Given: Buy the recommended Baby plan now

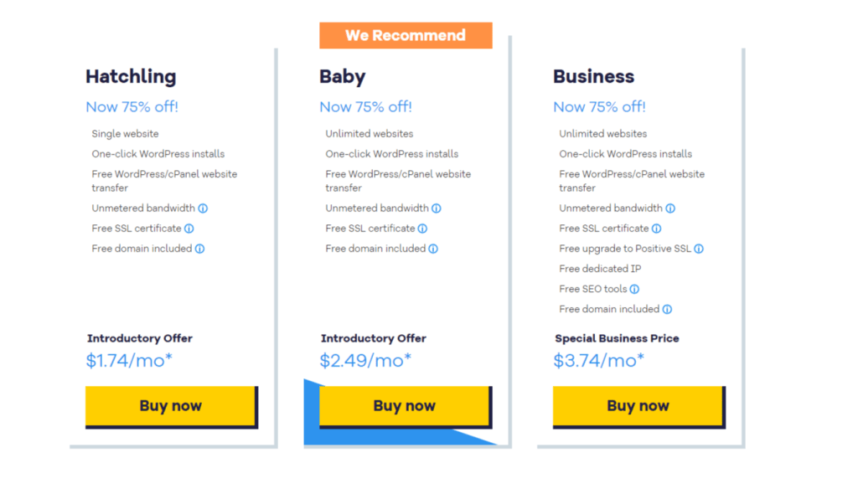Looking at the screenshot, I should pyautogui.click(x=406, y=407).
